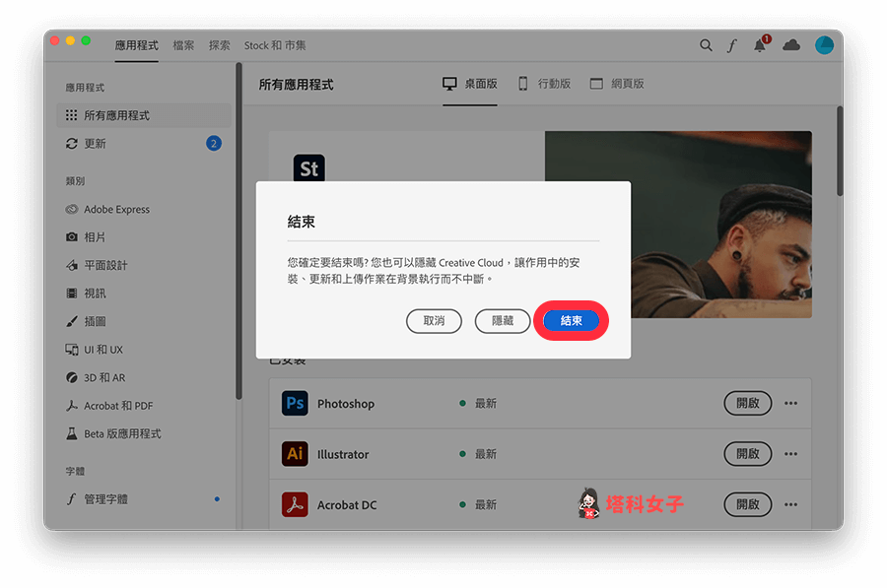Screen dimensions: 887x588
Task: Select 所有應用程式 in the sidebar
Action: [x=144, y=115]
